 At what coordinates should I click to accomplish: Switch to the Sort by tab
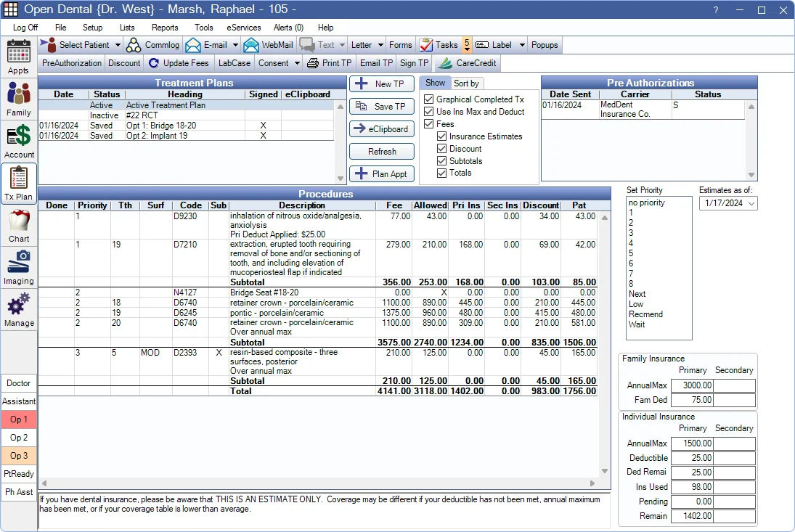pos(466,83)
